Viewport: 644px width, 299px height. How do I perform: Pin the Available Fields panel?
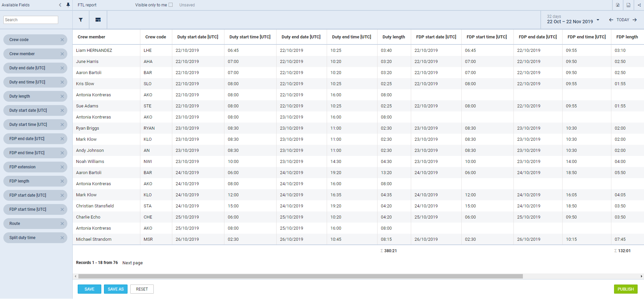68,5
